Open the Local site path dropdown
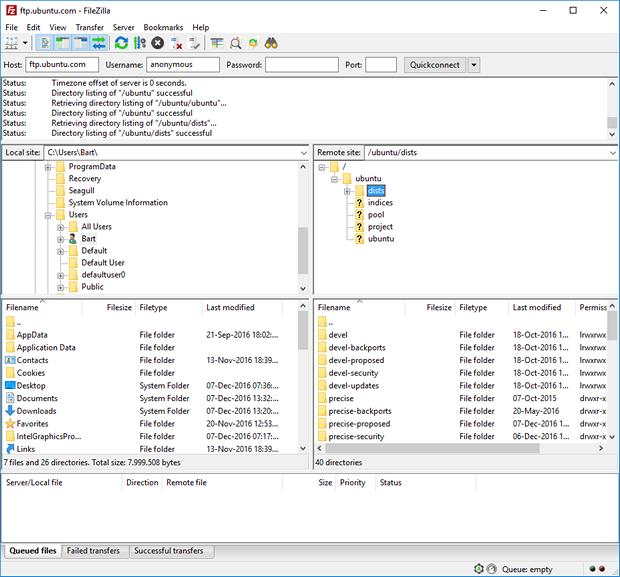The width and height of the screenshot is (620, 577). 304,153
